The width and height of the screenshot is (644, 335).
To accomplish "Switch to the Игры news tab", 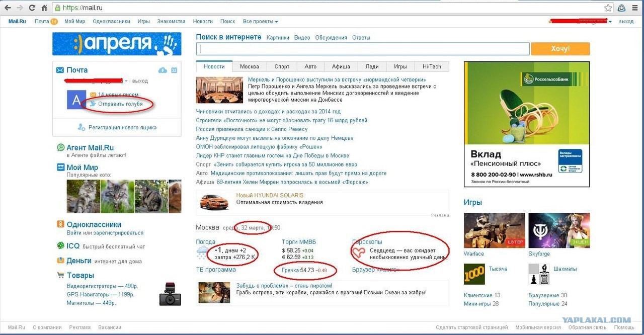I will [400, 66].
